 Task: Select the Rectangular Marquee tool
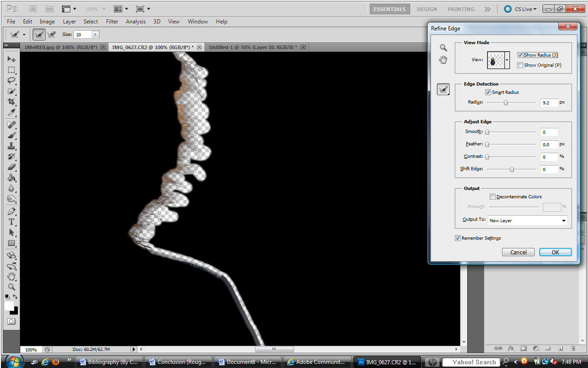(11, 70)
